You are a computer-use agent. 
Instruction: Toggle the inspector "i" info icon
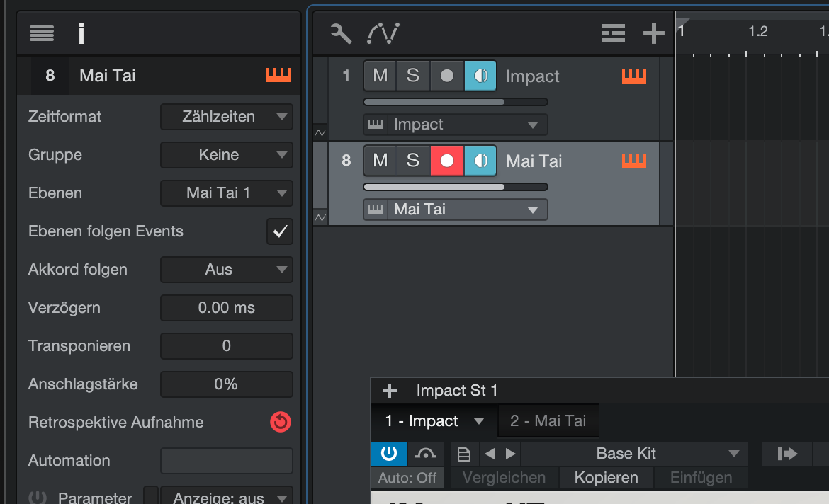point(81,33)
